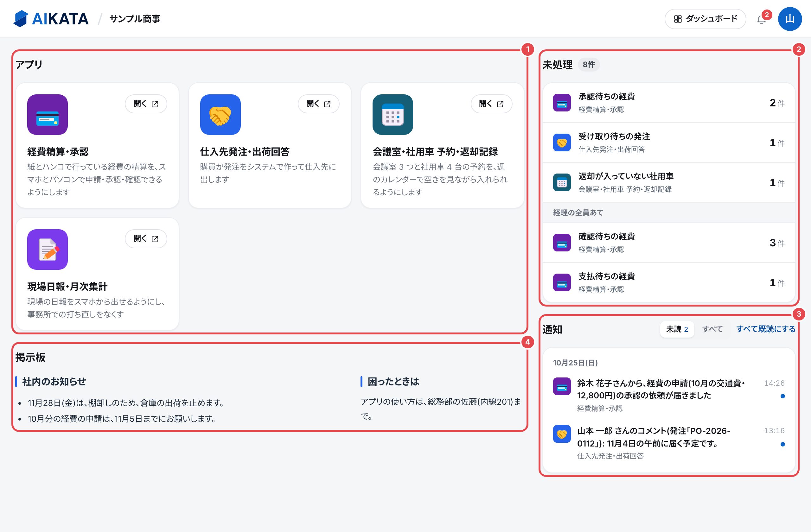Open 確認待ちの経費 pending item
Screen dimensions: 811x532
click(668, 243)
